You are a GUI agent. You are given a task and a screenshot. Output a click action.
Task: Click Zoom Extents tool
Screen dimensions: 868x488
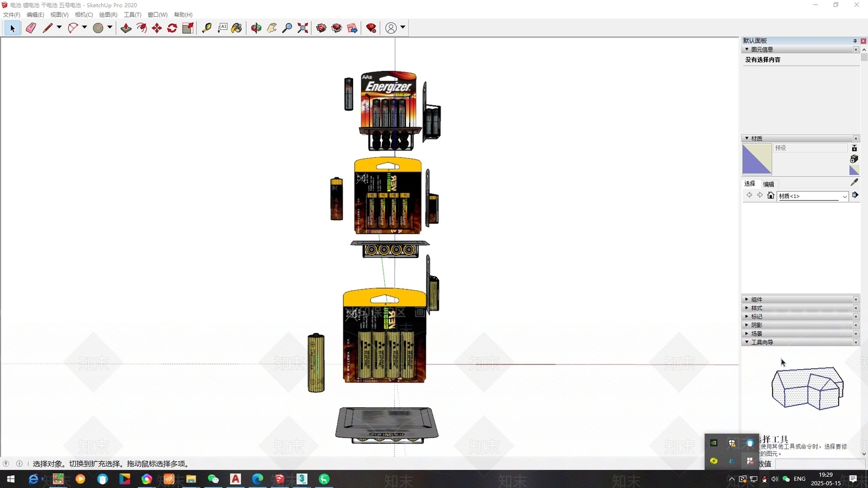[303, 28]
